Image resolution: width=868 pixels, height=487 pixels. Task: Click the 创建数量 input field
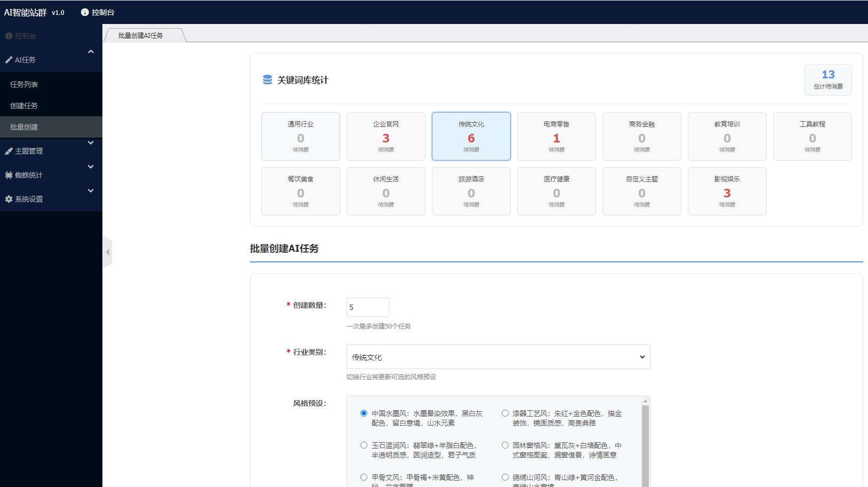[x=367, y=307]
